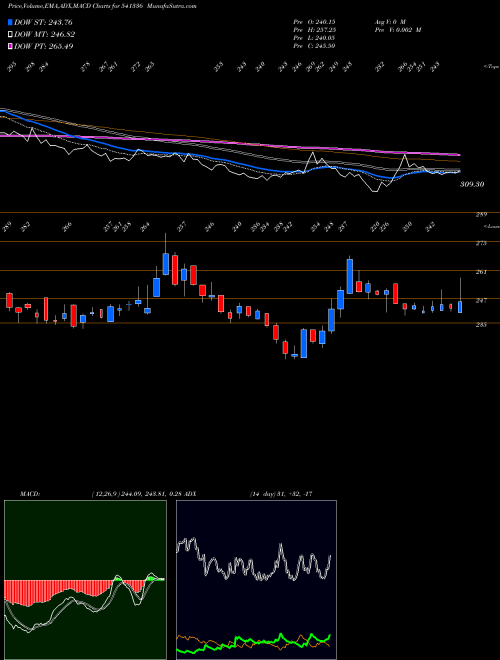Click the 289 price level label
Image resolution: width=500 pixels, height=660 pixels.
[x=481, y=215]
